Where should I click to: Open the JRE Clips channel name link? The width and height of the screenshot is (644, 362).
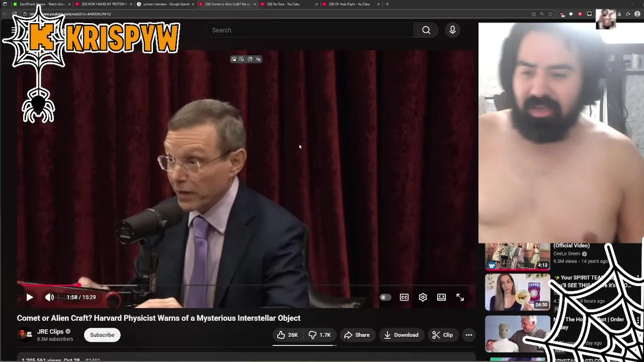(50, 332)
